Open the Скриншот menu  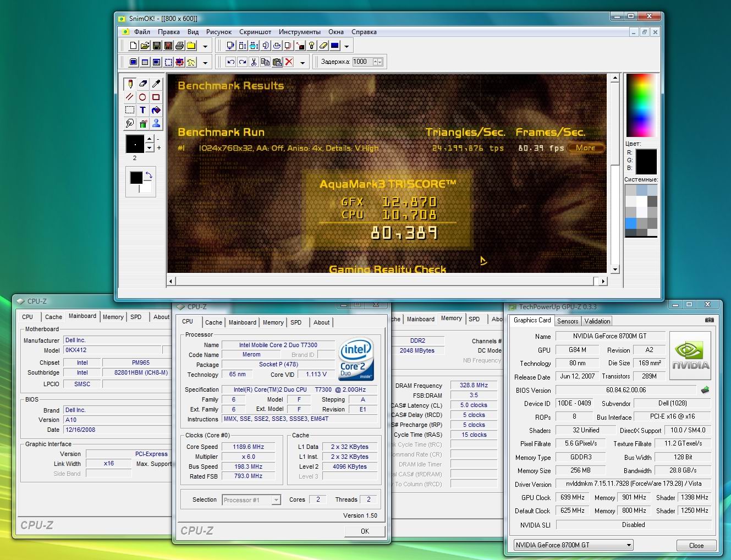click(255, 32)
